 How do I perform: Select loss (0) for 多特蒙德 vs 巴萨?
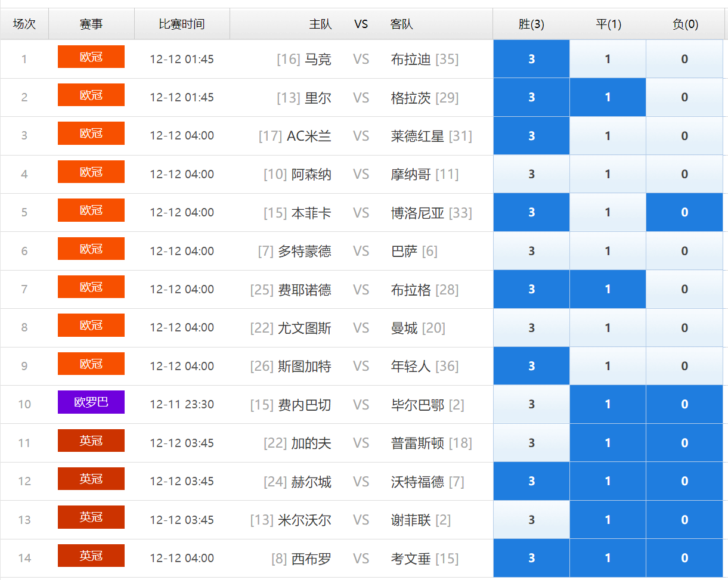684,251
